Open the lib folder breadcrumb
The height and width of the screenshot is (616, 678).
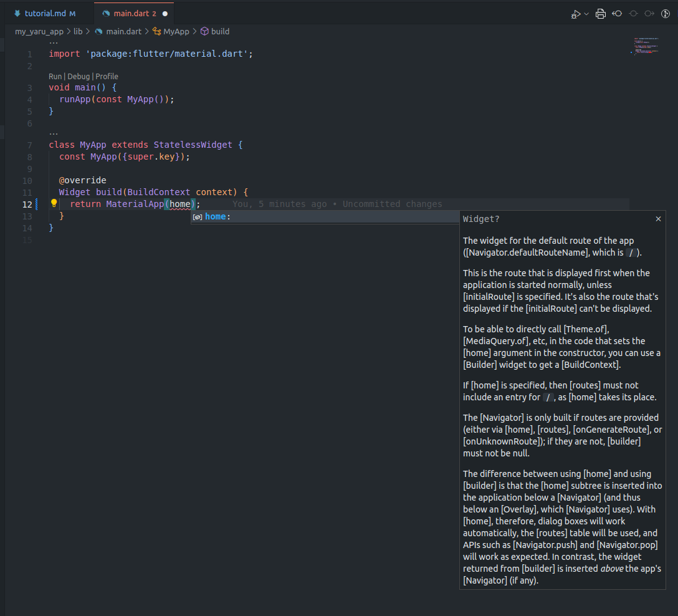pos(78,31)
